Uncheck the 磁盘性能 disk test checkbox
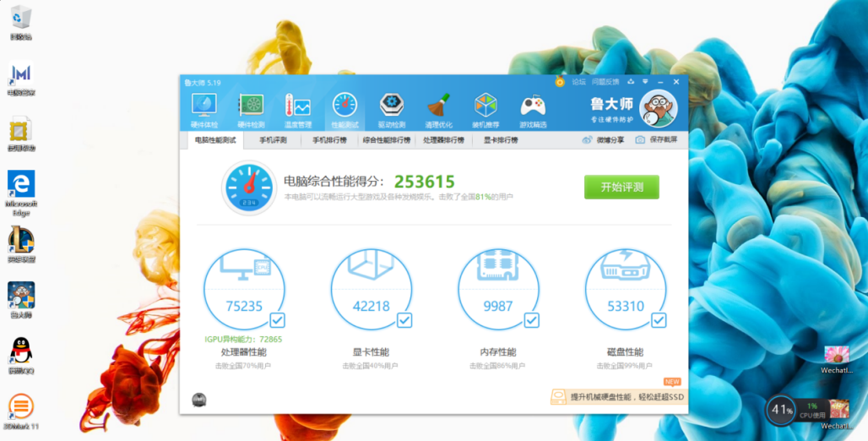 coord(659,320)
